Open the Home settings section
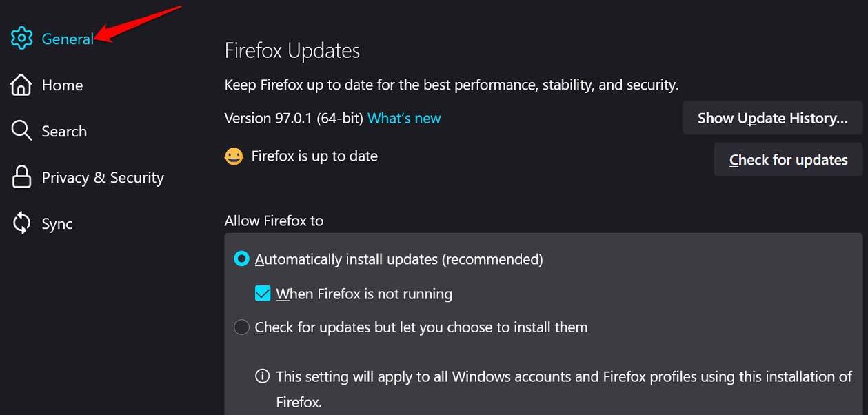The image size is (868, 415). tap(62, 84)
